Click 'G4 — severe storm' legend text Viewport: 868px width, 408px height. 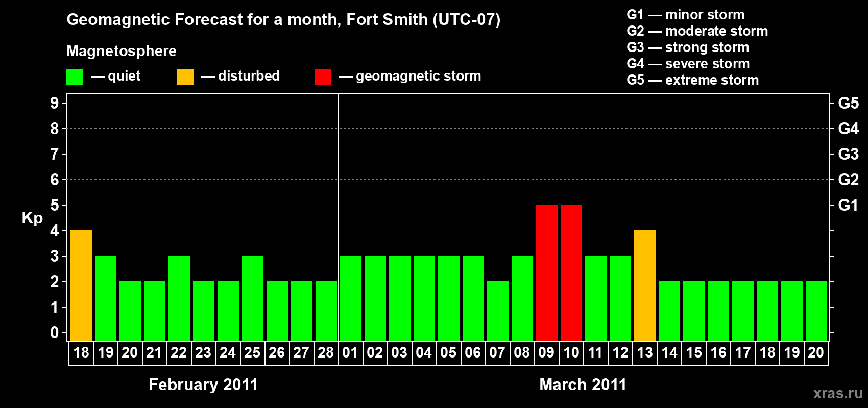pos(688,64)
